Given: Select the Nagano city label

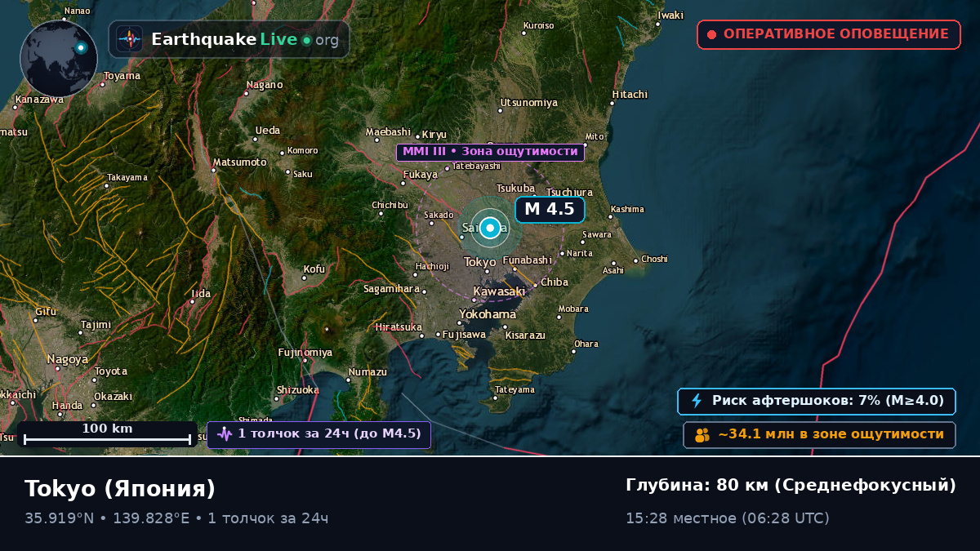Looking at the screenshot, I should 265,85.
